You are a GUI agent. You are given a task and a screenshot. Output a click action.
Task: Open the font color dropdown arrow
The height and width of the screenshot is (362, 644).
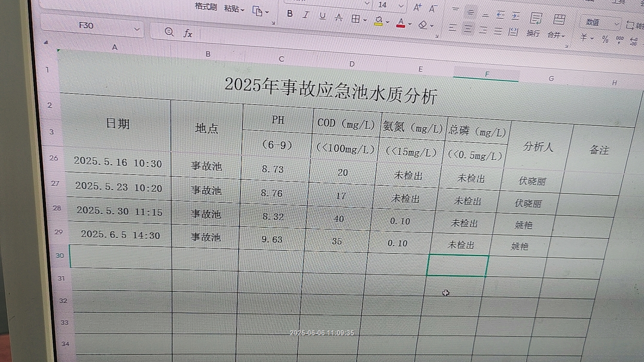[410, 24]
